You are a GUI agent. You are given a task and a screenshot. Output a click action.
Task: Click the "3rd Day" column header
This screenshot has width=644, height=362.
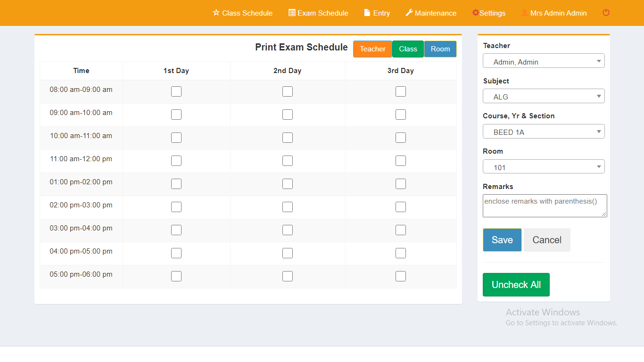click(401, 71)
